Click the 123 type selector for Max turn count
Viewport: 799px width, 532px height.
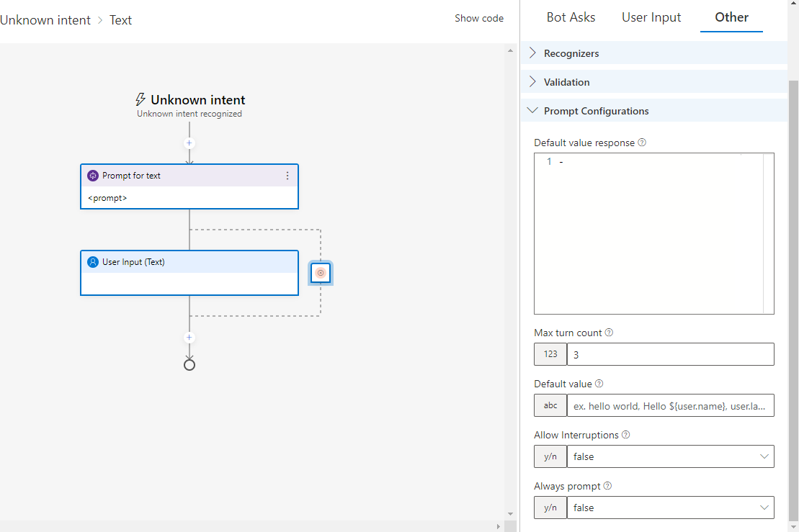coord(550,354)
